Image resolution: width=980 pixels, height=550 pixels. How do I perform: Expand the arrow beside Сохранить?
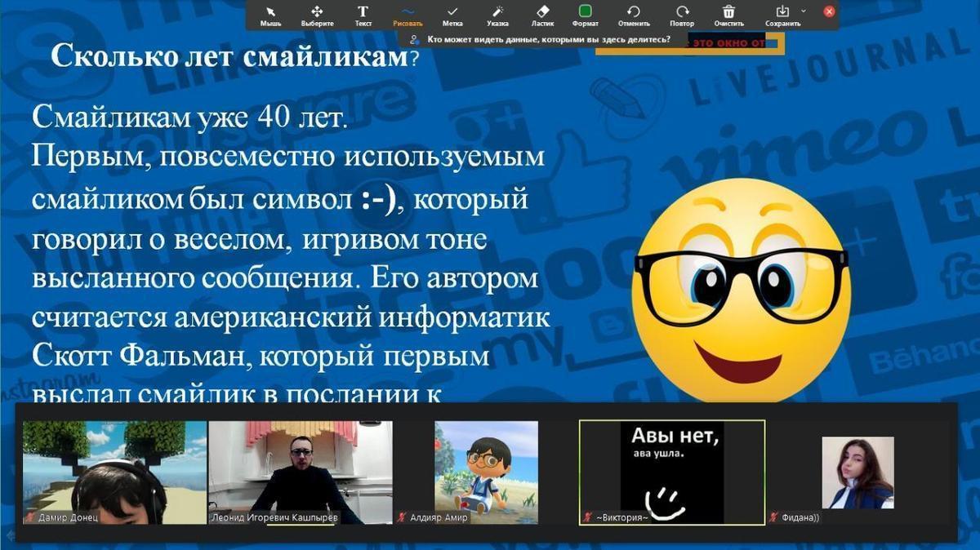[803, 11]
